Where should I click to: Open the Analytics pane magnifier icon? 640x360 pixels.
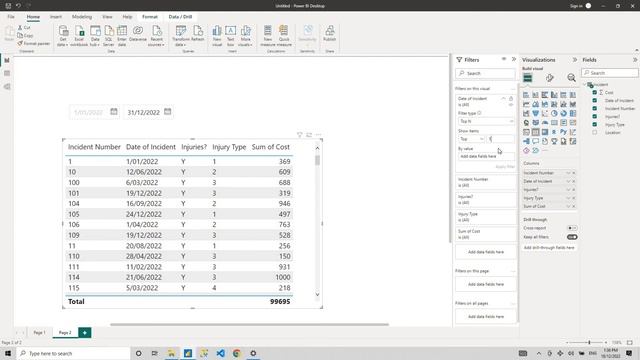coord(571,78)
